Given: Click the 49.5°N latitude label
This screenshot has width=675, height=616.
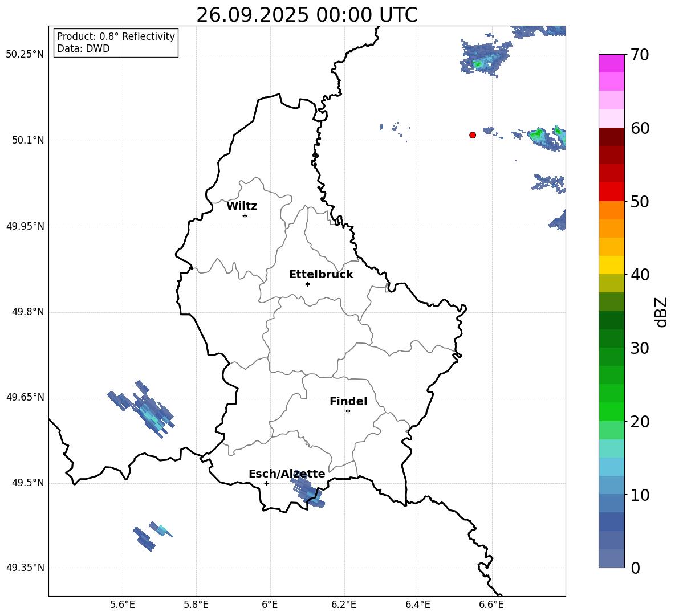Looking at the screenshot, I should (x=29, y=483).
